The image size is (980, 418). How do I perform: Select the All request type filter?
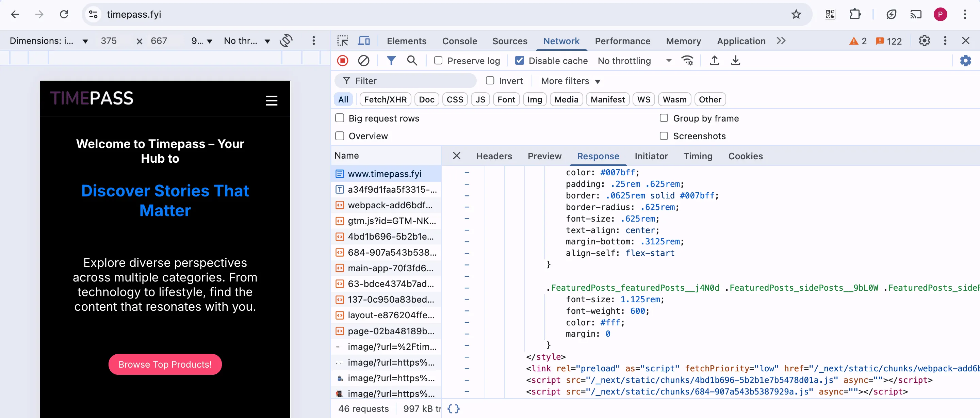(343, 99)
